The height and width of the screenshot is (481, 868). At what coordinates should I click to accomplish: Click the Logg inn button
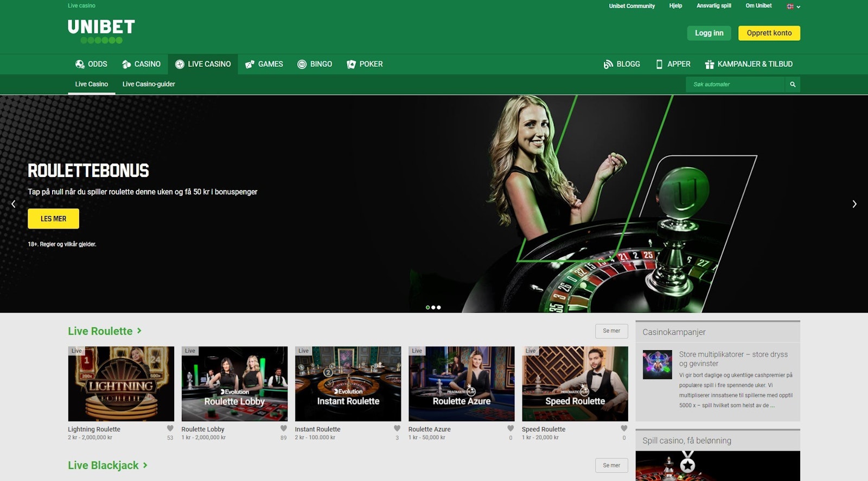tap(709, 33)
